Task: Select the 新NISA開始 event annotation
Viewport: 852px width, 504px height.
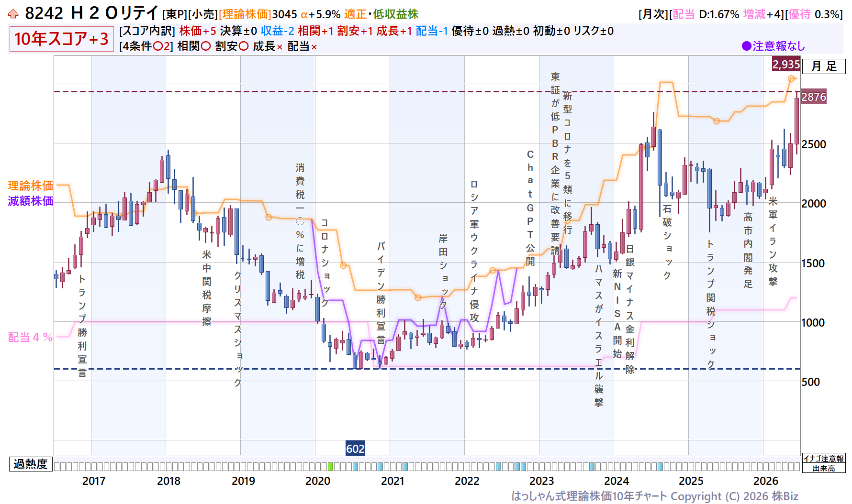Action: pyautogui.click(x=617, y=313)
